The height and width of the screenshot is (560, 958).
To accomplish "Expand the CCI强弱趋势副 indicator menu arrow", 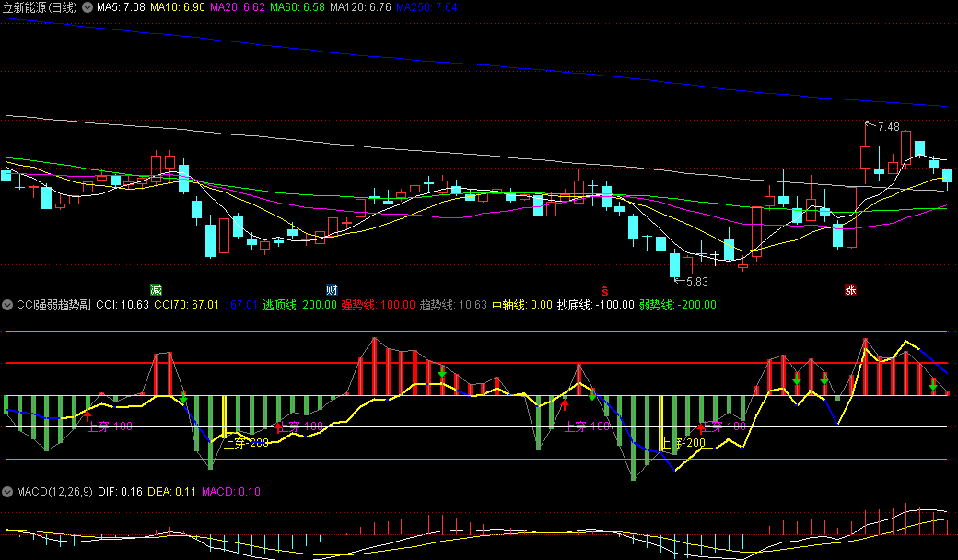I will (7, 305).
